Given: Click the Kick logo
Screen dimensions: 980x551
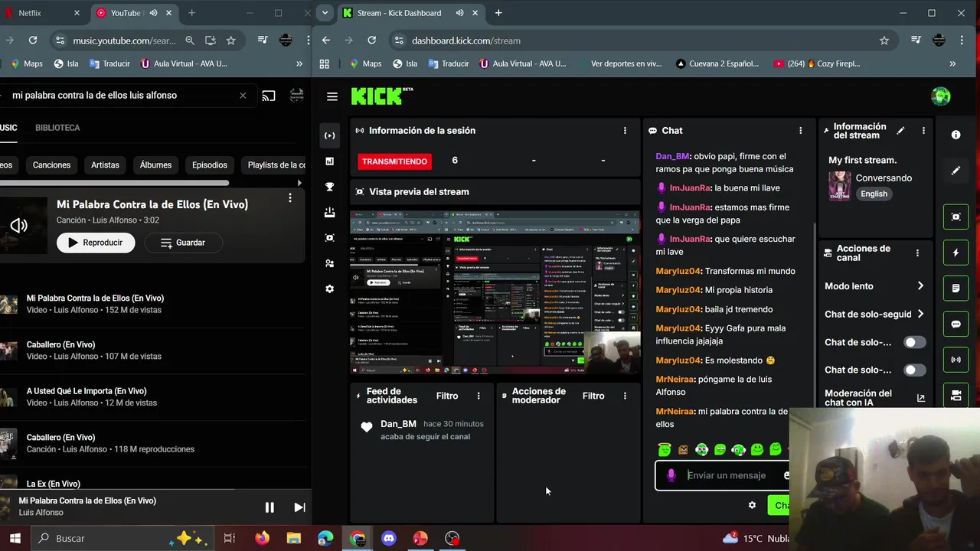Looking at the screenshot, I should pos(381,96).
